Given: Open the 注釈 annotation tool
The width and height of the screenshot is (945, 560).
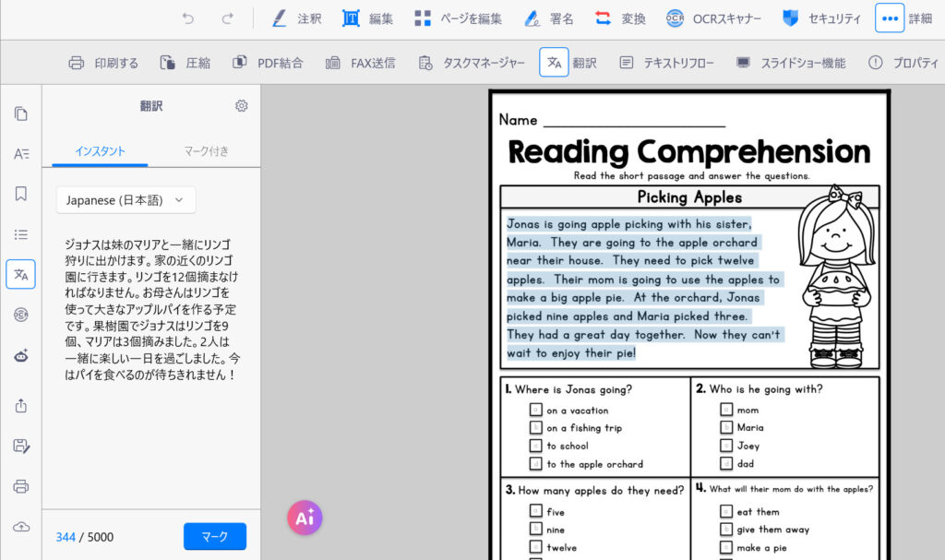Looking at the screenshot, I should point(296,18).
